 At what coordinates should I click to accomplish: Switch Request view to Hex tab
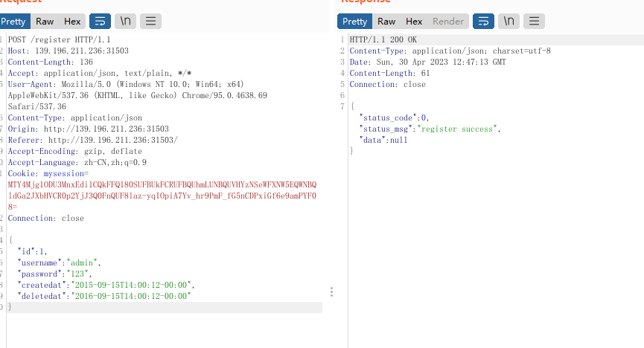[72, 22]
